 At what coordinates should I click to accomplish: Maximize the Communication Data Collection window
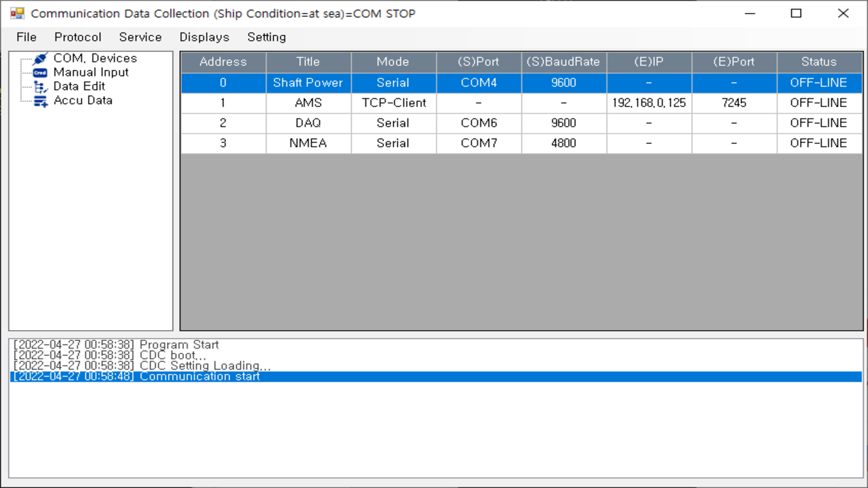tap(796, 14)
